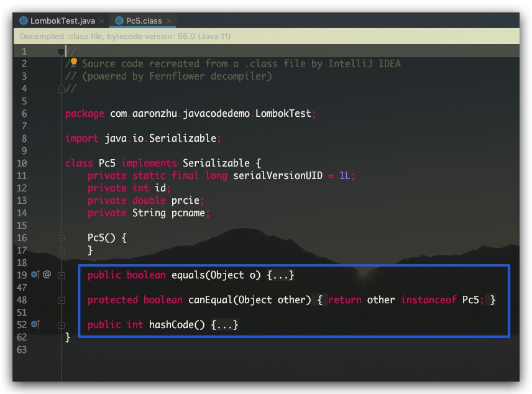Switch to the LombokTest.java tab
The image size is (532, 394).
(62, 21)
